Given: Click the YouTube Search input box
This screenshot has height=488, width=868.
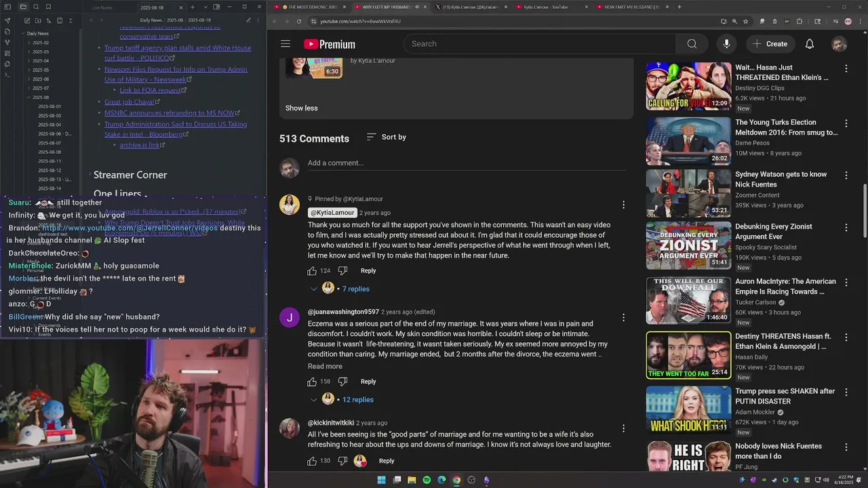Looking at the screenshot, I should [x=540, y=44].
